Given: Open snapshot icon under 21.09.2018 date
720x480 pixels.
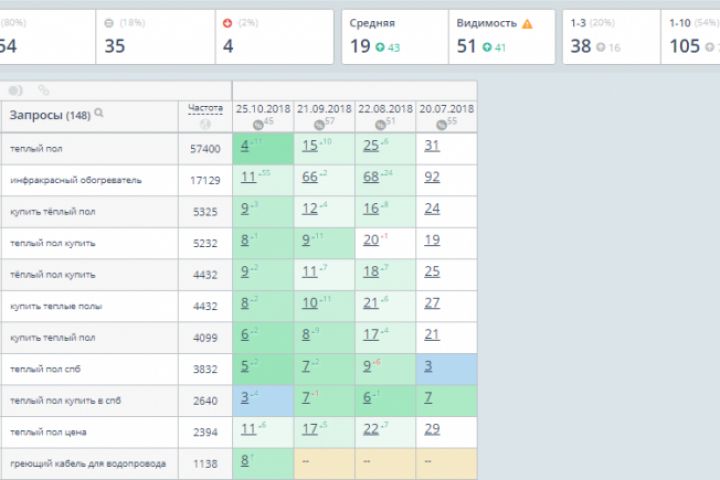Looking at the screenshot, I should tap(319, 124).
